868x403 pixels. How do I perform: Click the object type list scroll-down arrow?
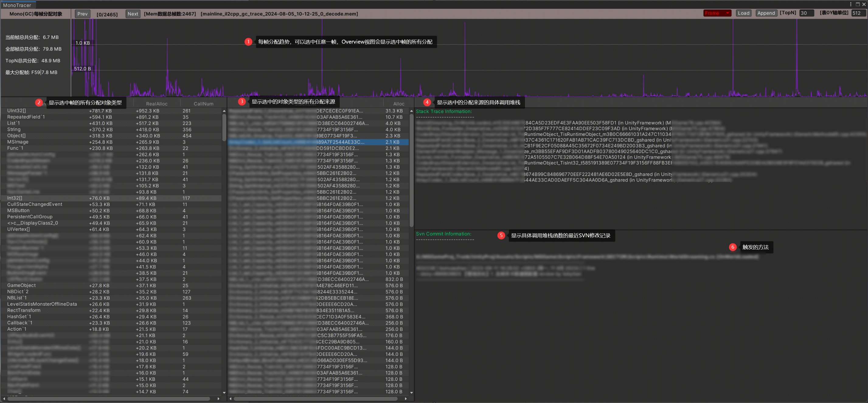[224, 393]
